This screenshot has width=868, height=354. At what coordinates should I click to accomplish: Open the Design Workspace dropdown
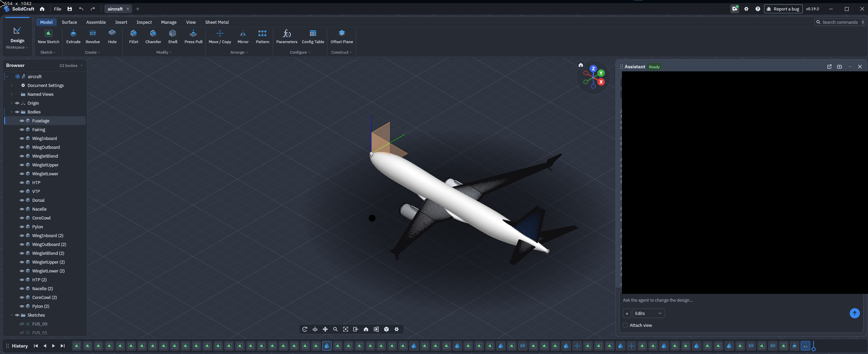(x=17, y=38)
